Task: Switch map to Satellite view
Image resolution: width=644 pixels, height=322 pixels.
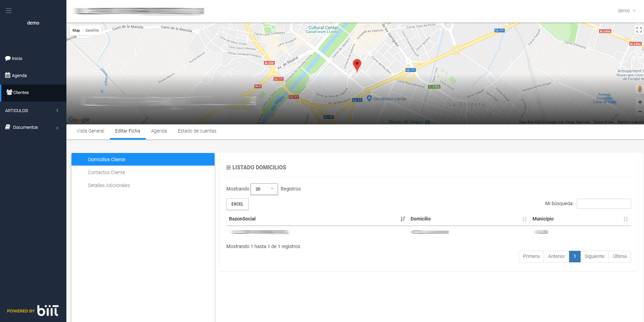Action: (92, 30)
